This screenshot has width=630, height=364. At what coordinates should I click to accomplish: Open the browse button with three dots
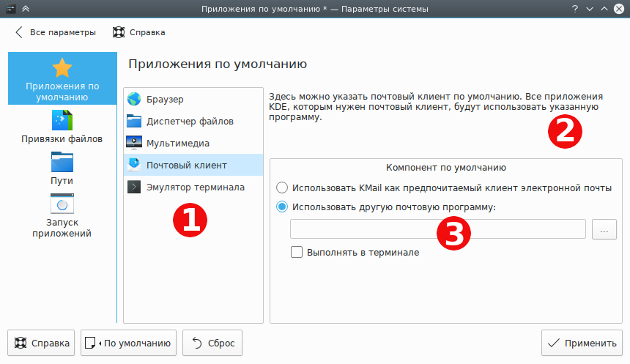coord(604,229)
